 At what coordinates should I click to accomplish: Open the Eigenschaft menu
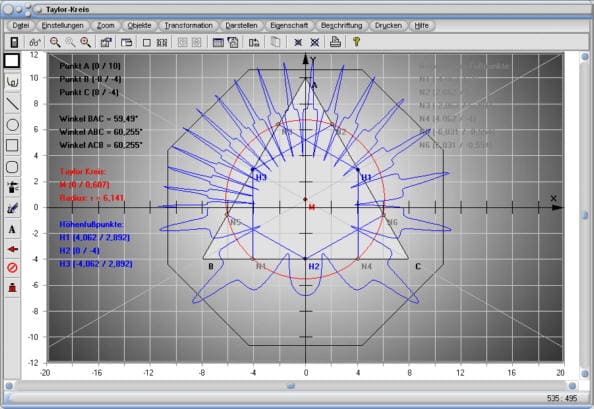coord(289,25)
